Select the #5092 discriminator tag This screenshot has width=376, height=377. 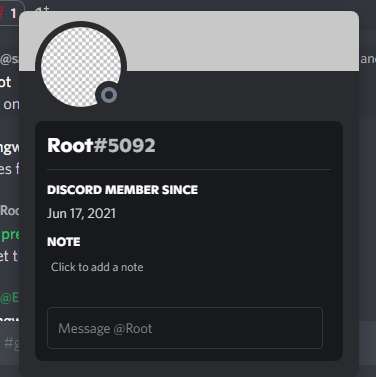click(124, 145)
